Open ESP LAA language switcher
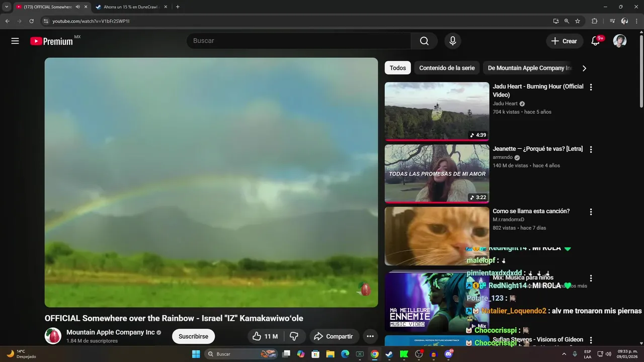This screenshot has height=362, width=644. (588, 354)
